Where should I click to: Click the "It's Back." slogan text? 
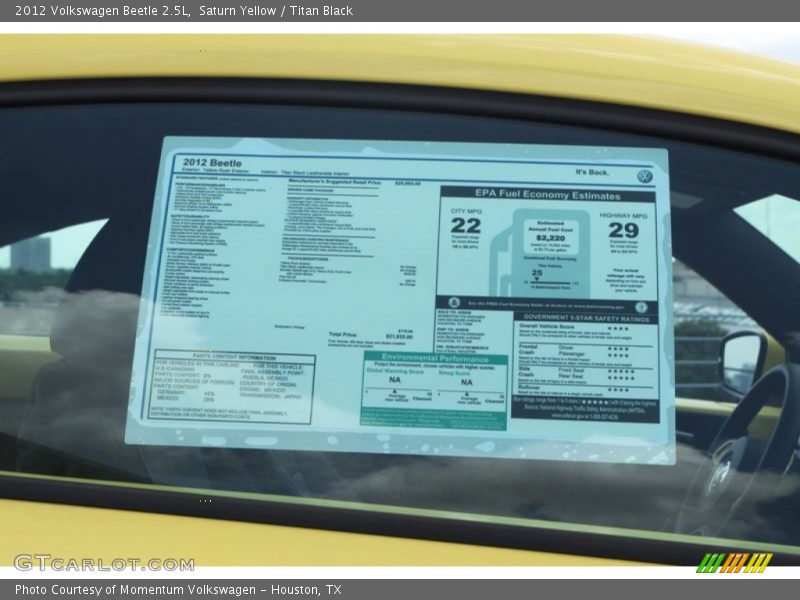[592, 172]
